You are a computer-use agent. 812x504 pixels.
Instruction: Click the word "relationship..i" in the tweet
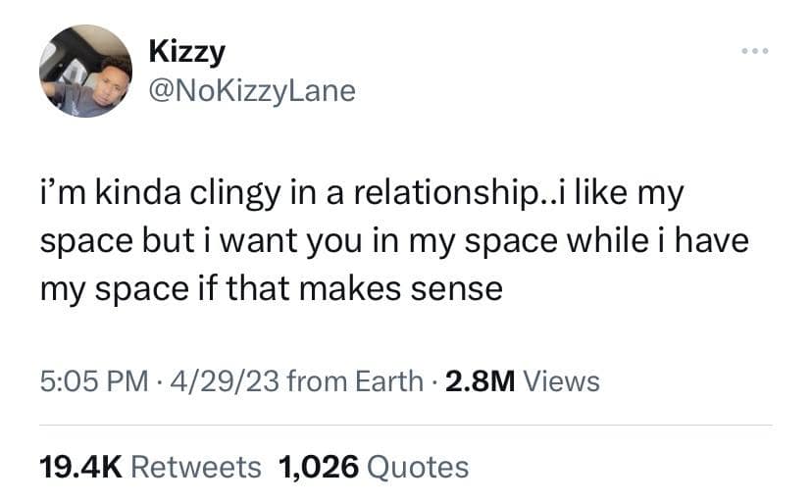point(471,194)
